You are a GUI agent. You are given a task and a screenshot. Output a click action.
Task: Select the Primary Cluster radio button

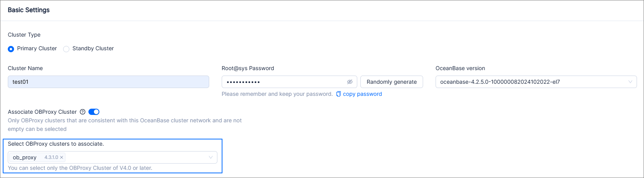[x=11, y=49]
